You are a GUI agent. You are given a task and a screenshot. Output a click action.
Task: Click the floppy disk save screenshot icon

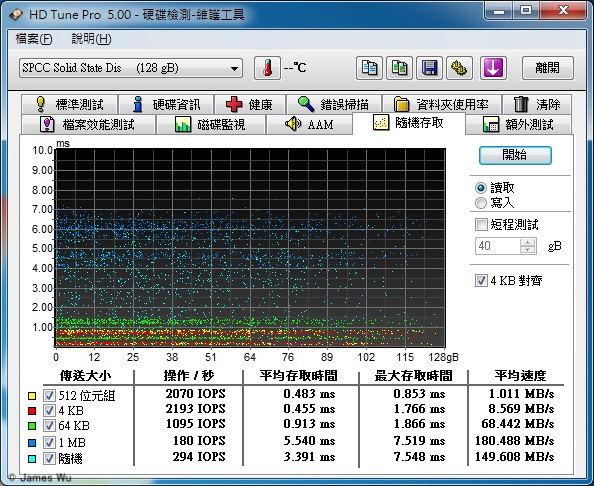[429, 68]
